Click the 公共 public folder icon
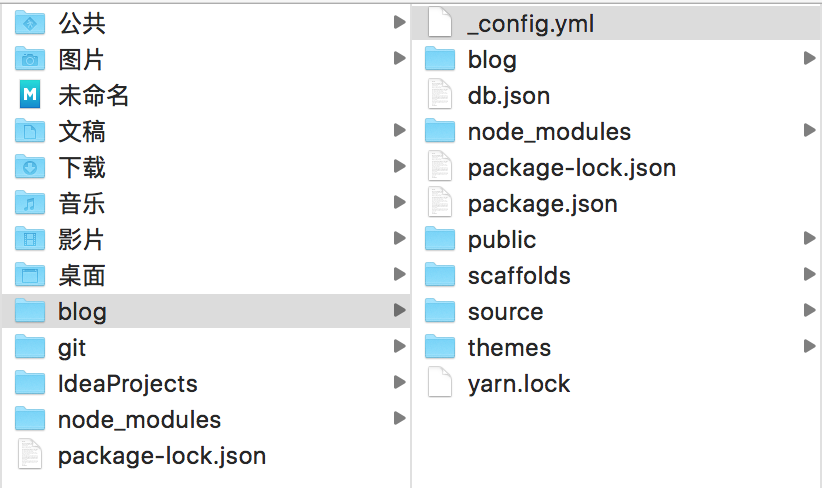This screenshot has height=488, width=822. tap(31, 23)
